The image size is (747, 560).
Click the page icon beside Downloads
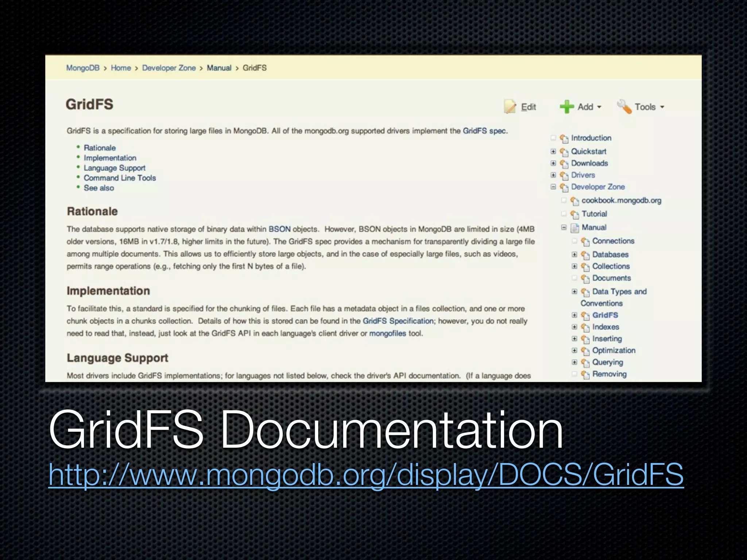point(564,164)
